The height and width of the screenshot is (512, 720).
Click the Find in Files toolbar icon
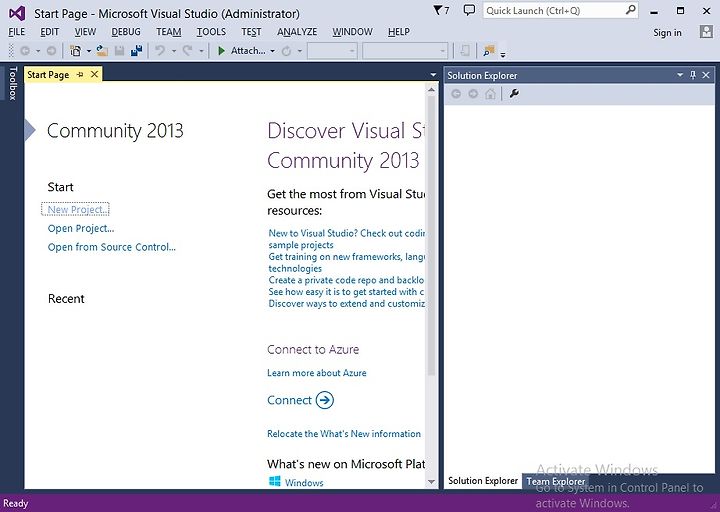[x=489, y=51]
